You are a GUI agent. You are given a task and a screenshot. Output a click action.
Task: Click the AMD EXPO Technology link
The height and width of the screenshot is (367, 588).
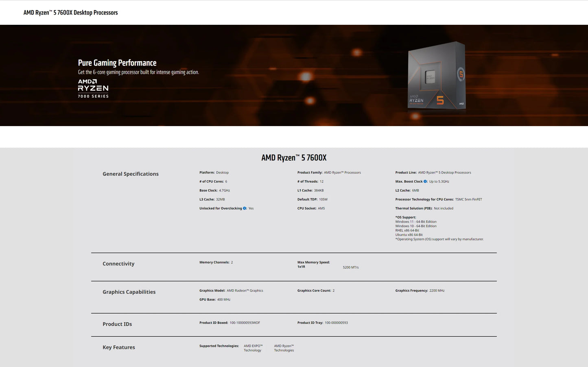point(253,348)
